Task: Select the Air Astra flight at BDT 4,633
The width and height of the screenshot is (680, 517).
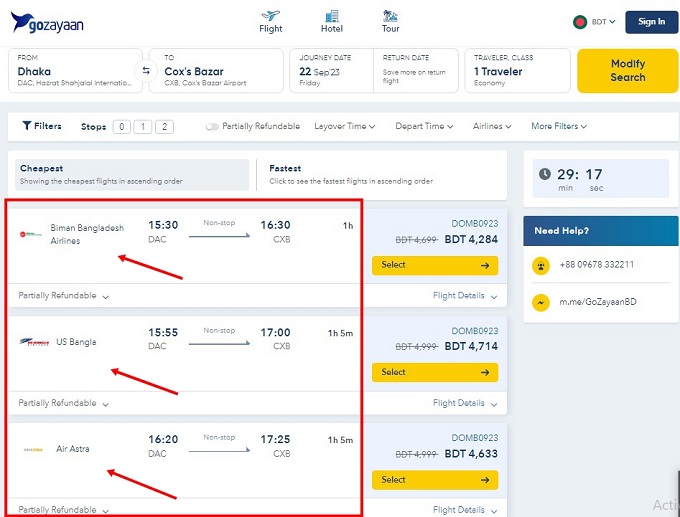Action: pyautogui.click(x=435, y=480)
